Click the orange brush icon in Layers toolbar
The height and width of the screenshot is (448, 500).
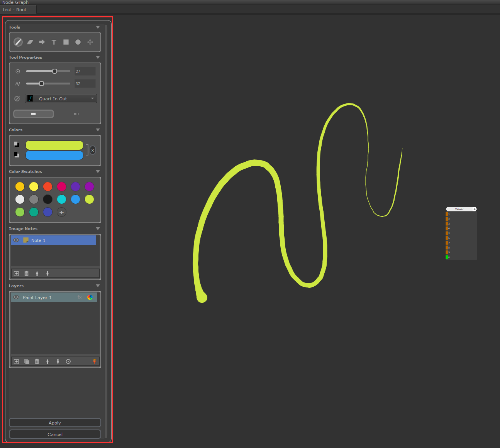point(94,362)
